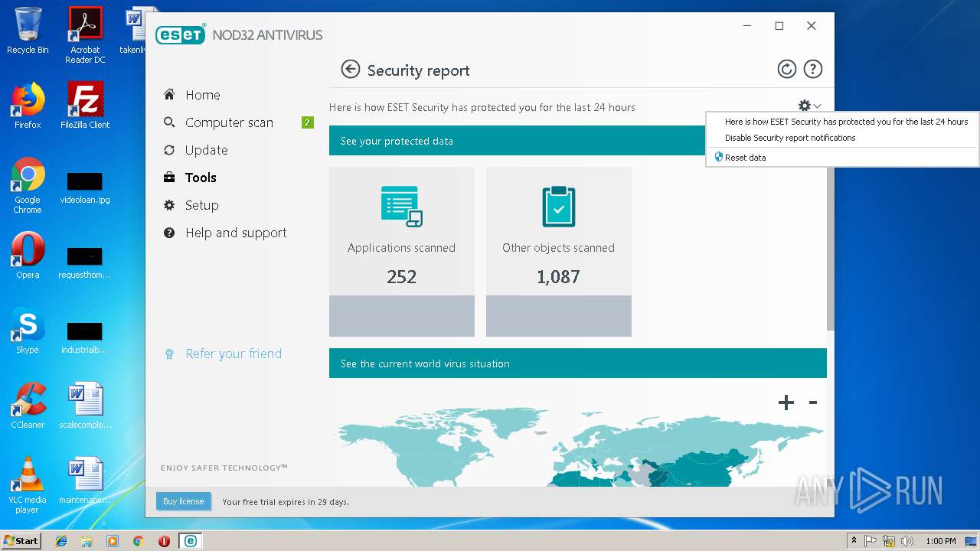This screenshot has height=551, width=980.
Task: Go back using the back arrow icon
Action: click(x=350, y=70)
